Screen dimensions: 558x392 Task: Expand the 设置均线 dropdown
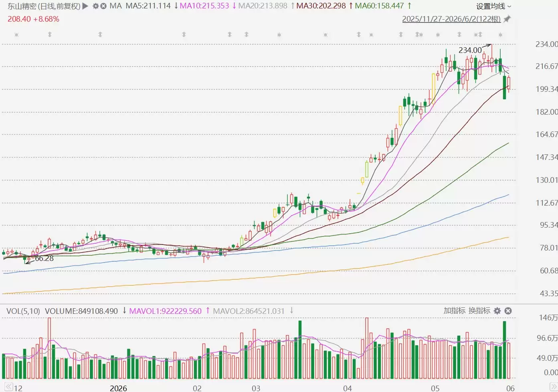[494, 6]
